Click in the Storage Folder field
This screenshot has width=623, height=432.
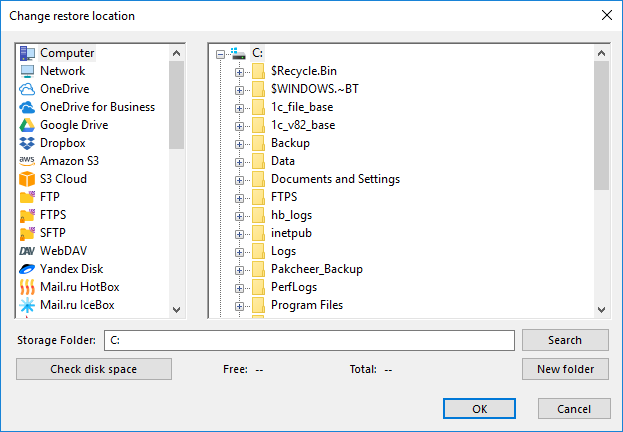[x=310, y=340]
